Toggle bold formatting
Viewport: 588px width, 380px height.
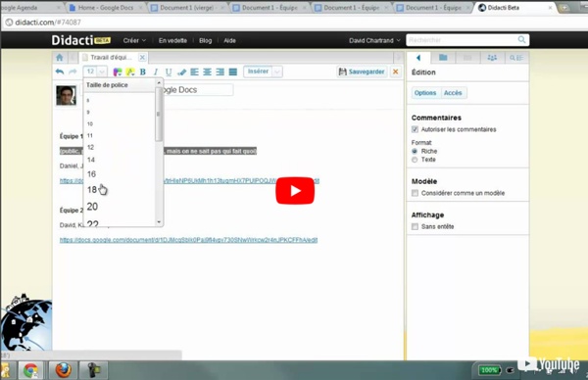point(143,71)
